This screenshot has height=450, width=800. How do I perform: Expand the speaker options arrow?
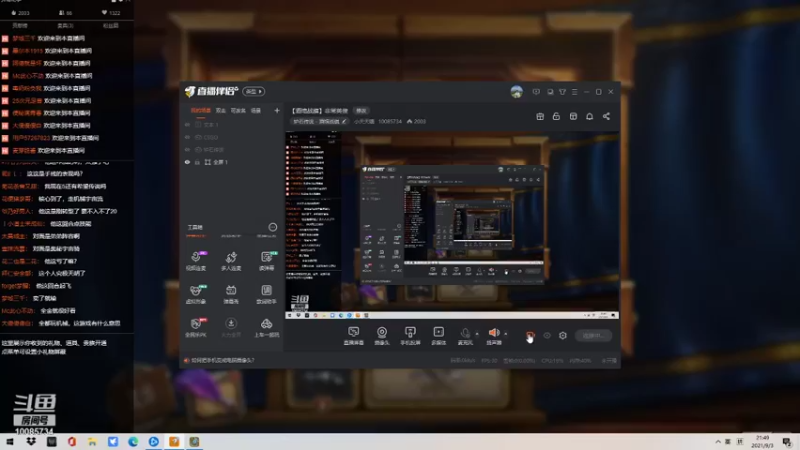click(x=506, y=334)
